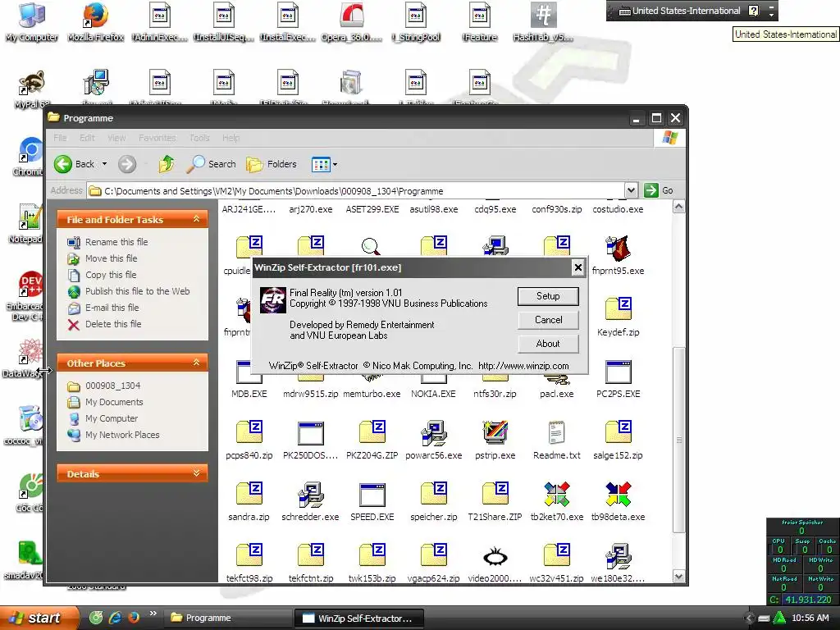Select the video2000 file icon

(x=495, y=556)
